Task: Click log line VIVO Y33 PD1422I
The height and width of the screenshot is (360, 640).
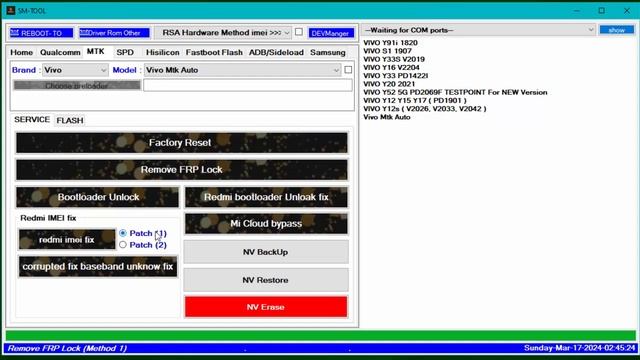Action: tap(396, 76)
